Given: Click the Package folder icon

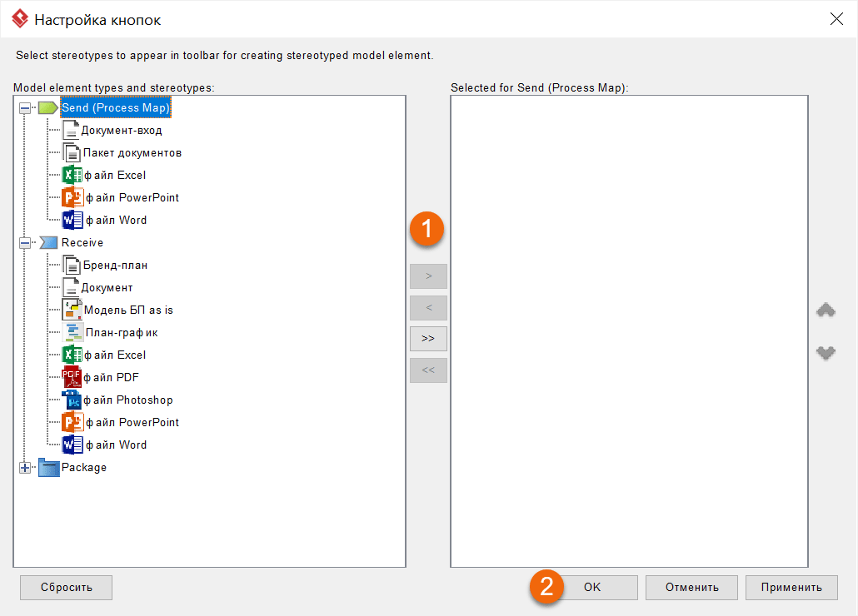Looking at the screenshot, I should (49, 468).
